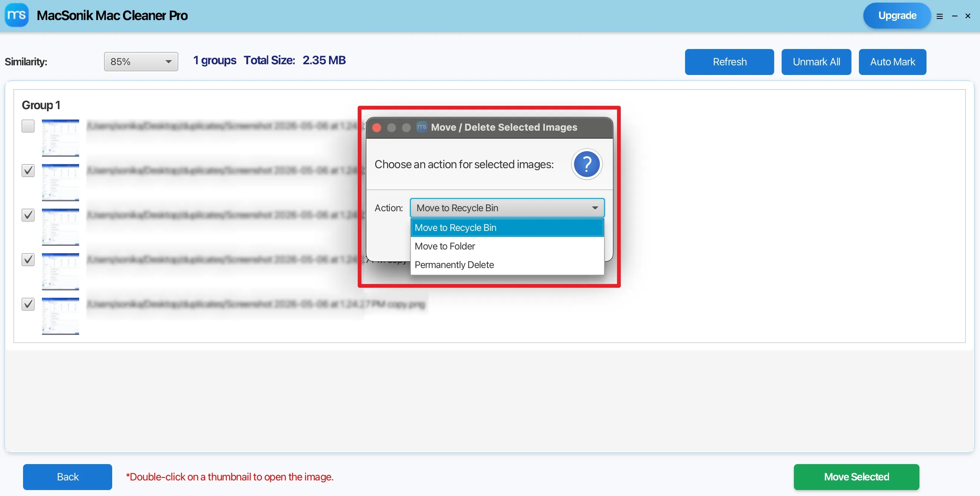Uncheck the third image checkbox in Group 1
Image resolution: width=980 pixels, height=496 pixels.
(x=28, y=215)
